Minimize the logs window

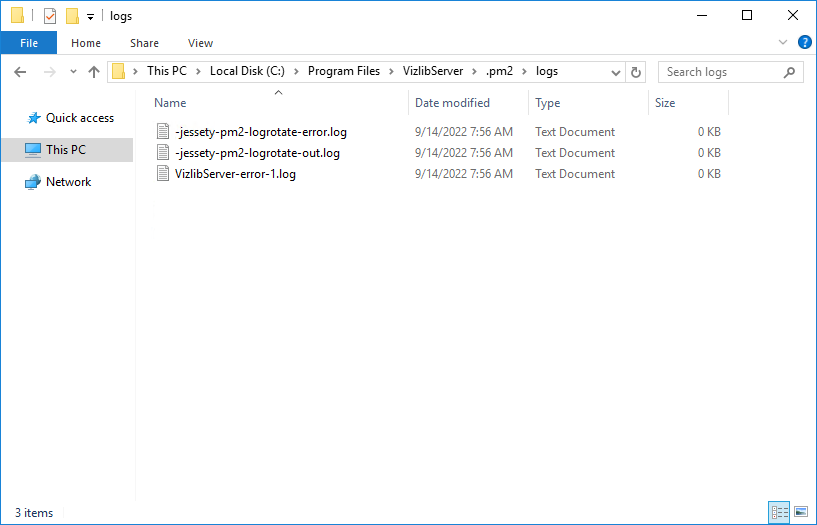[x=702, y=16]
